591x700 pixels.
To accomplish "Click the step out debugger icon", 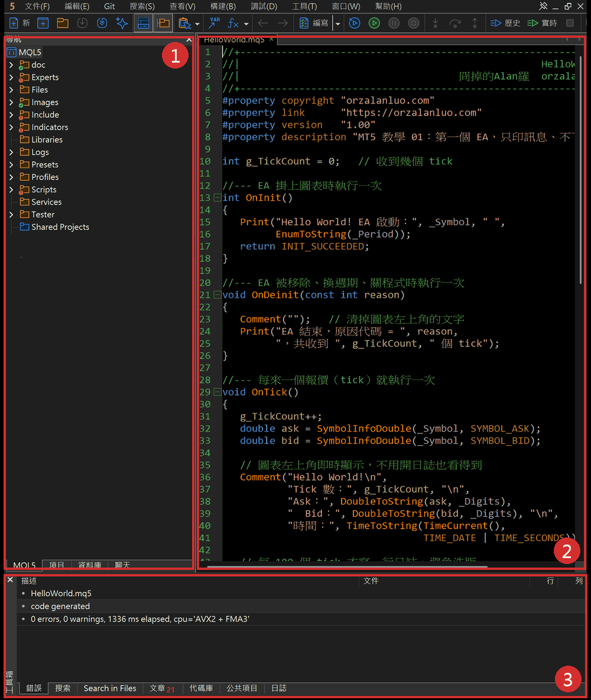I will click(475, 23).
